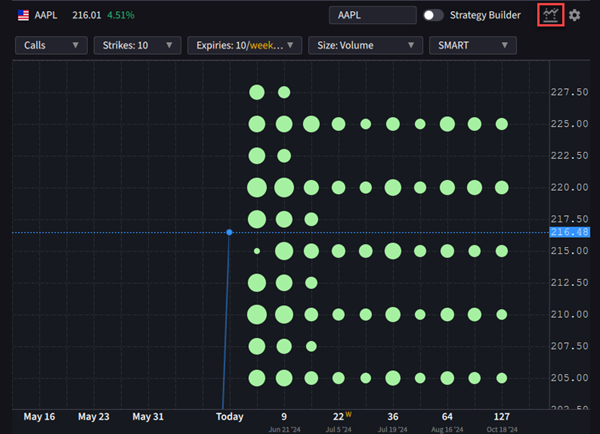Screen dimensions: 600x434
Task: Select 210.00 call bubble at Jun 21 '24 expiry
Action: click(284, 315)
